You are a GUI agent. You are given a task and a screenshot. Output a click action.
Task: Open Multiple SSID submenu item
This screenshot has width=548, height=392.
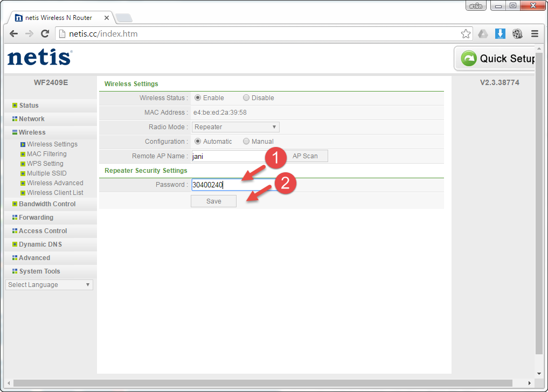[46, 173]
